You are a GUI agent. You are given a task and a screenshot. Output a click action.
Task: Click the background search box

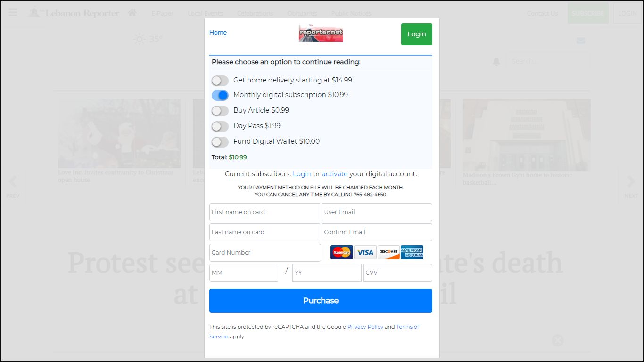pos(548,61)
